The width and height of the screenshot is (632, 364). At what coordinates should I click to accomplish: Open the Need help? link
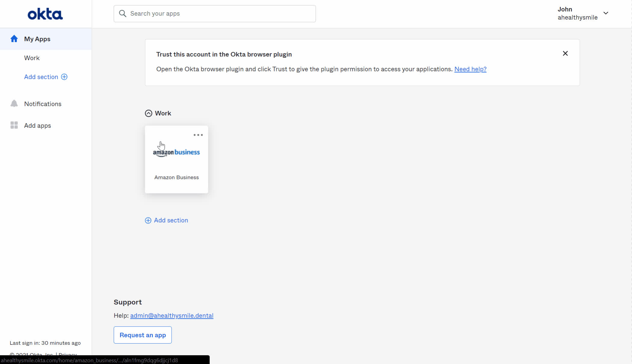[x=470, y=69]
